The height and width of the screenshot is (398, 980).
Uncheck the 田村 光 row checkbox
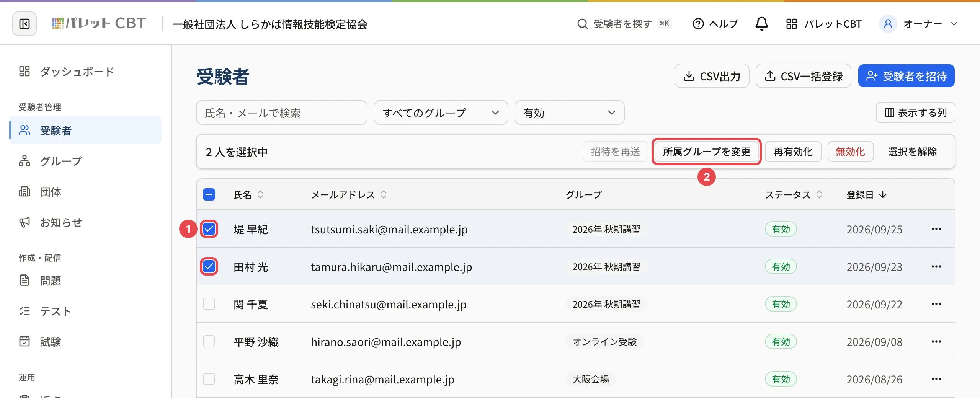pyautogui.click(x=209, y=267)
